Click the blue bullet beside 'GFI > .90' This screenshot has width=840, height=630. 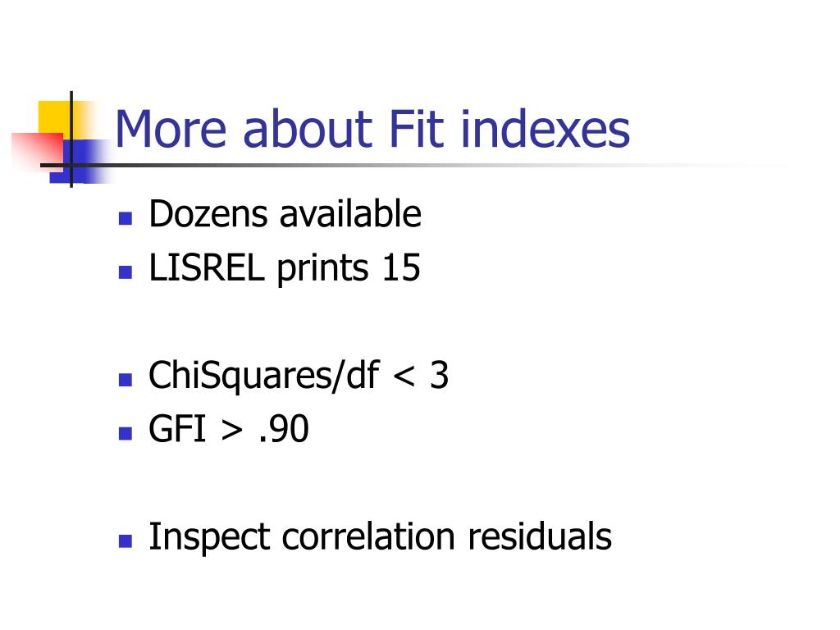click(126, 433)
